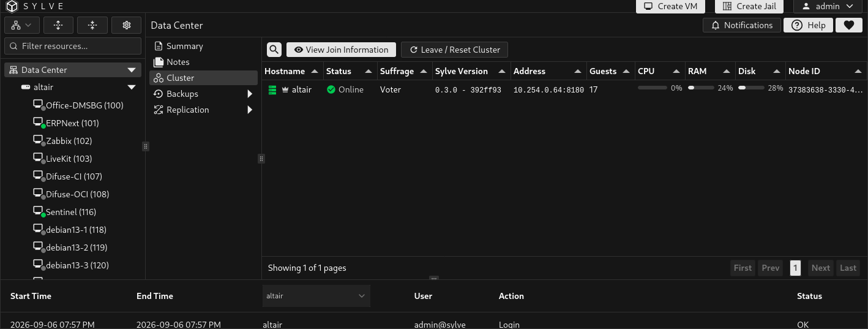Sort by Suffrage column
The height and width of the screenshot is (329, 868).
point(403,71)
